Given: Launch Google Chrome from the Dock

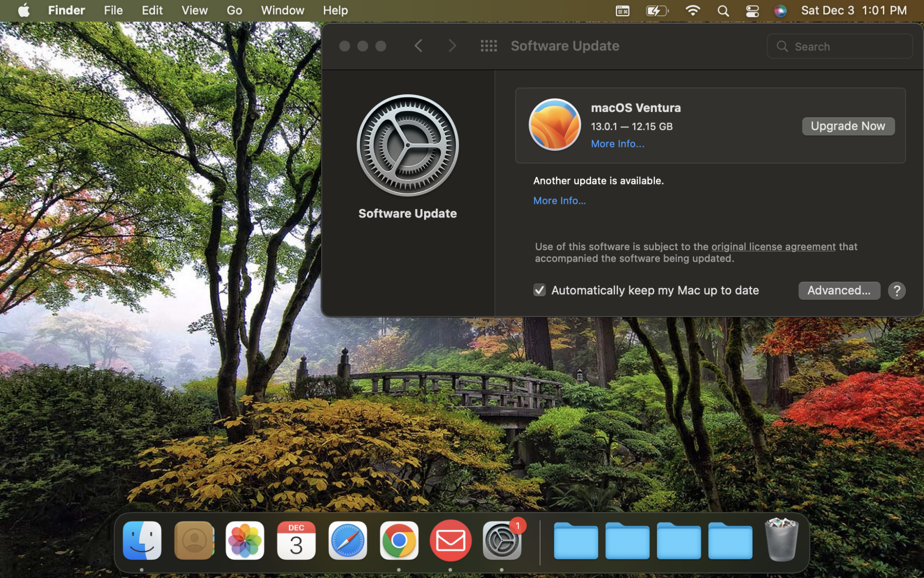Looking at the screenshot, I should [399, 540].
